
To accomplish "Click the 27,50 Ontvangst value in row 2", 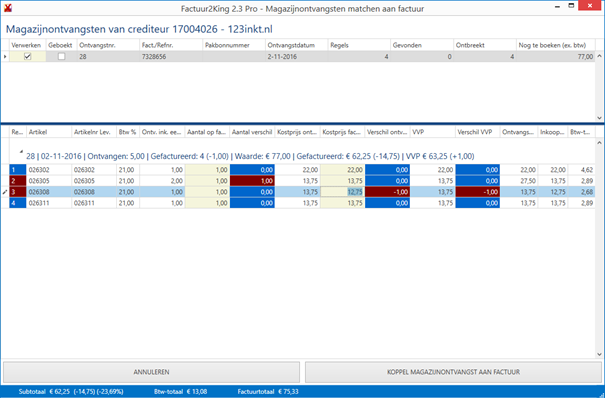I will 519,181.
